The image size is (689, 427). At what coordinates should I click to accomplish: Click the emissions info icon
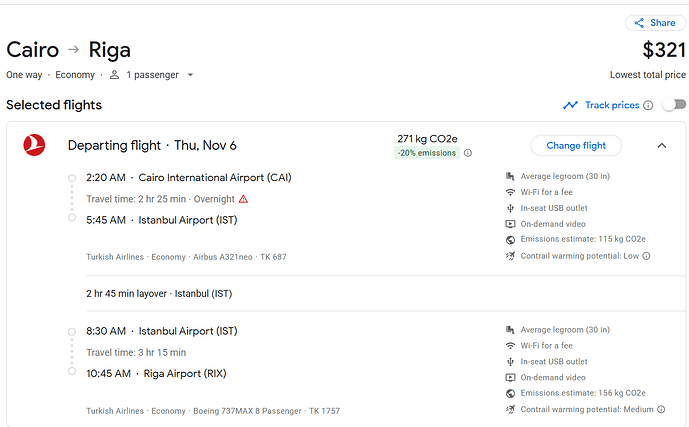(x=468, y=153)
